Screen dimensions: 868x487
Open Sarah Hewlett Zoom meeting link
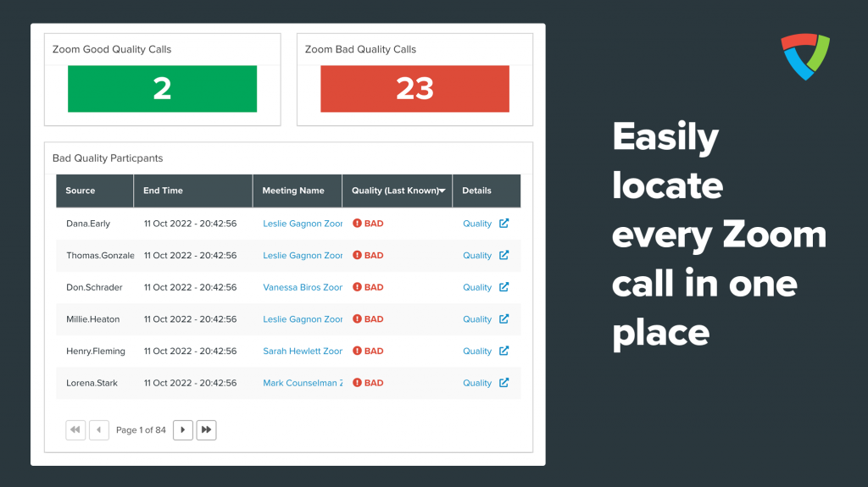[x=303, y=351]
